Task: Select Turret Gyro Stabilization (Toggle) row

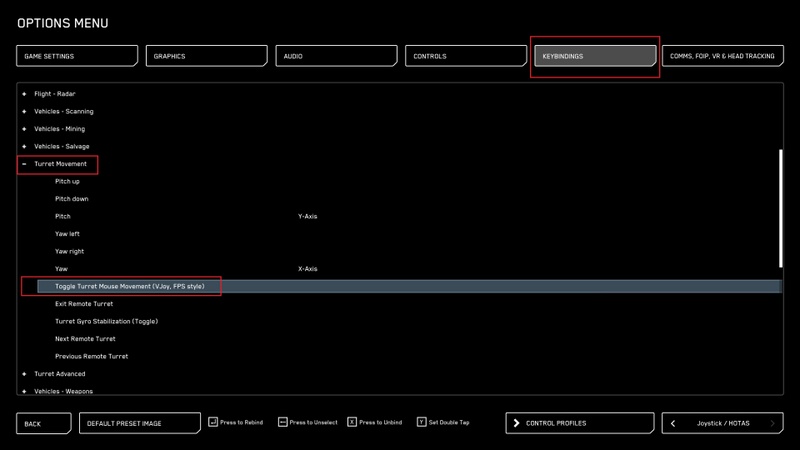Action: 408,321
